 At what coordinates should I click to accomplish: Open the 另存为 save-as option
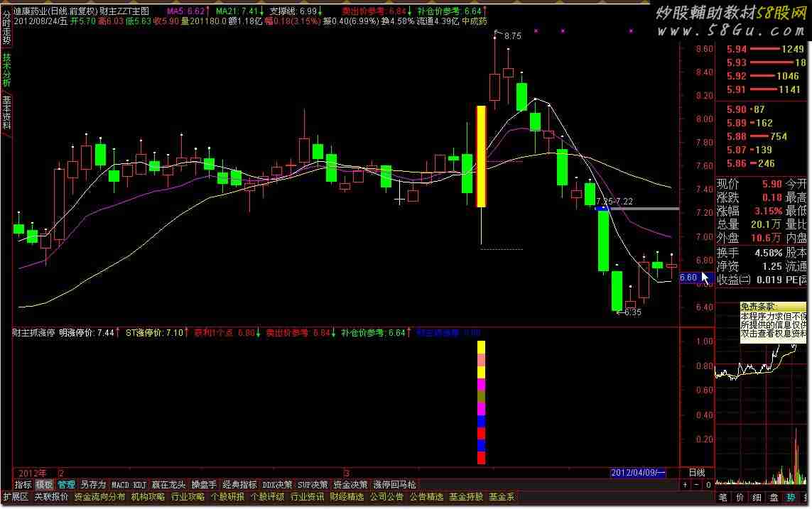(92, 485)
